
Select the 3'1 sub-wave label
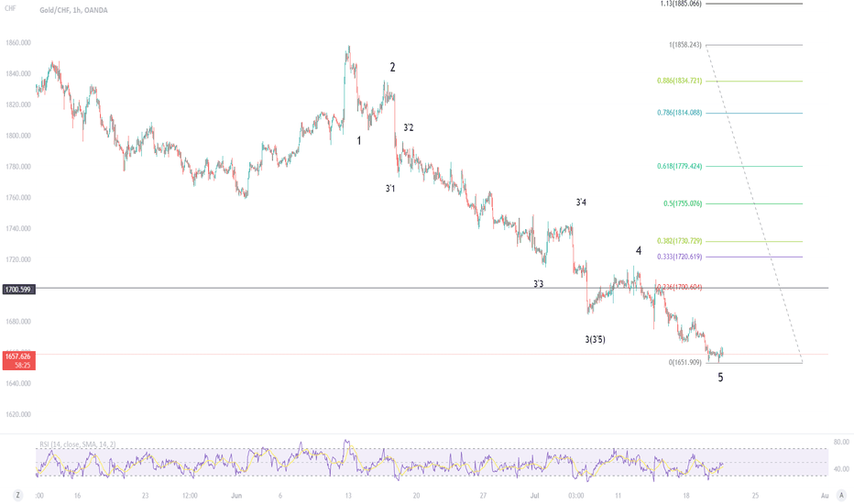(390, 189)
